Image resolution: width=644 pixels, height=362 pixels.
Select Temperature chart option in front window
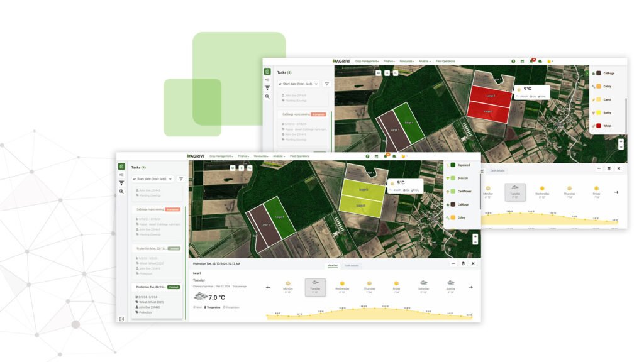coord(213,307)
